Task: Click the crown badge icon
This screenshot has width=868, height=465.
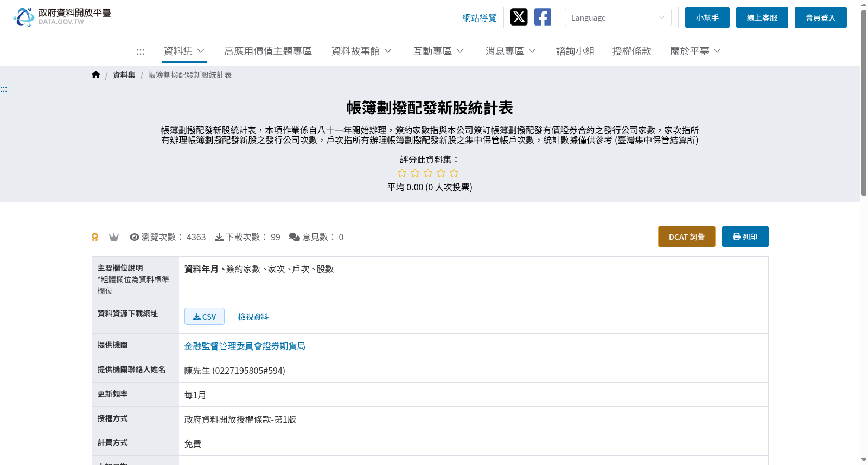Action: pyautogui.click(x=114, y=237)
